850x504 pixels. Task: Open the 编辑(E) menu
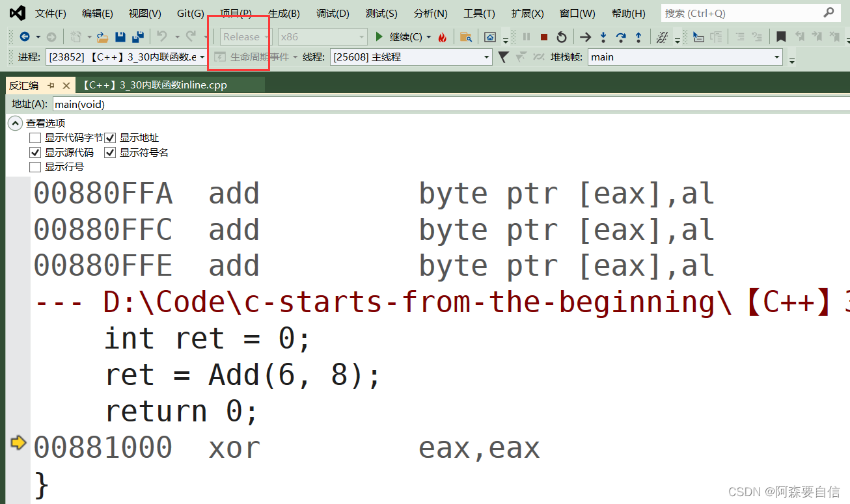tap(98, 13)
